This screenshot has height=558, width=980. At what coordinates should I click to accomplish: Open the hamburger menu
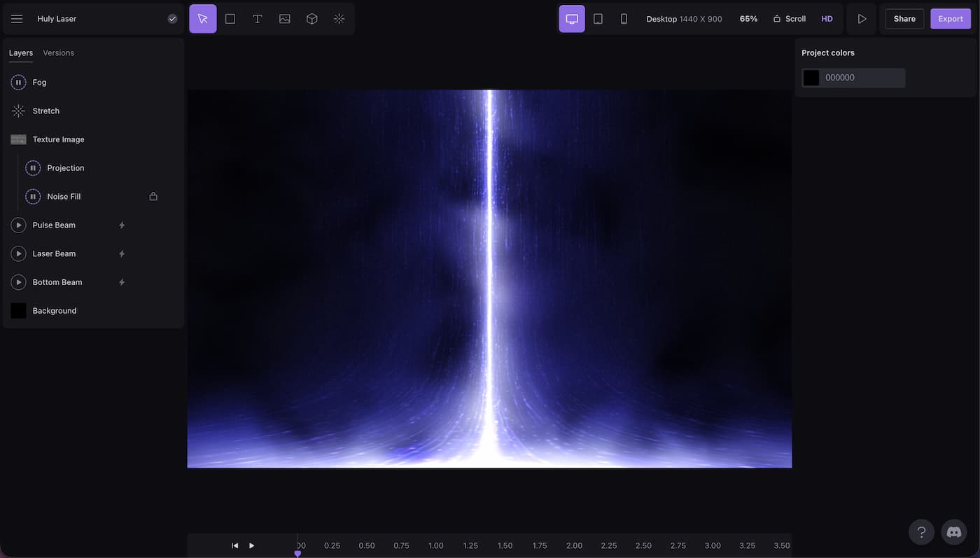pos(17,19)
